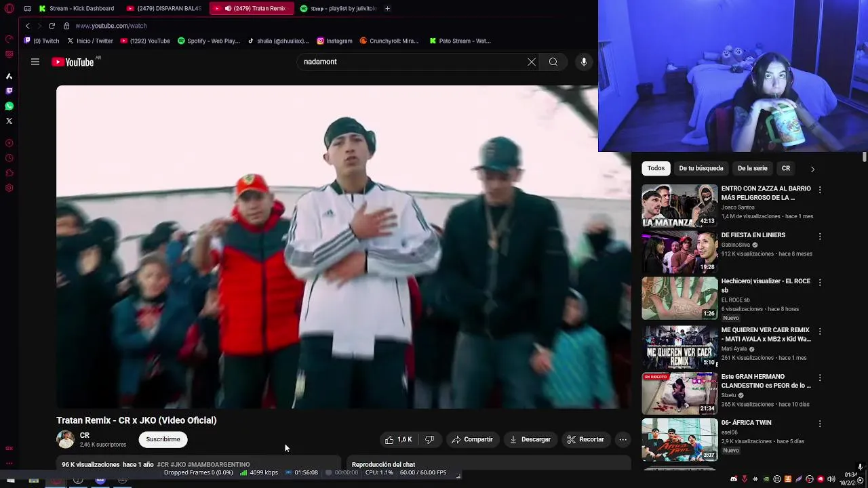Start voice search with the microphone

pyautogui.click(x=584, y=62)
